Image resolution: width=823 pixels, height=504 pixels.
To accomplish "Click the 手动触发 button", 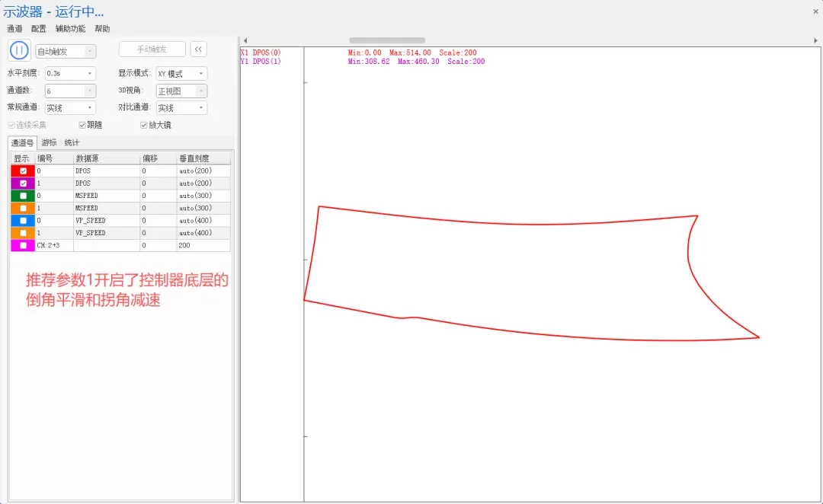I will tap(152, 49).
